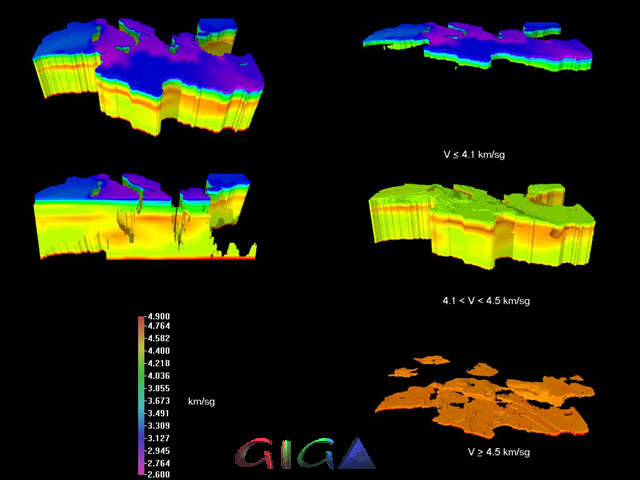Click the 4.218 value on the color scale
This screenshot has height=480, width=640.
pos(158,363)
